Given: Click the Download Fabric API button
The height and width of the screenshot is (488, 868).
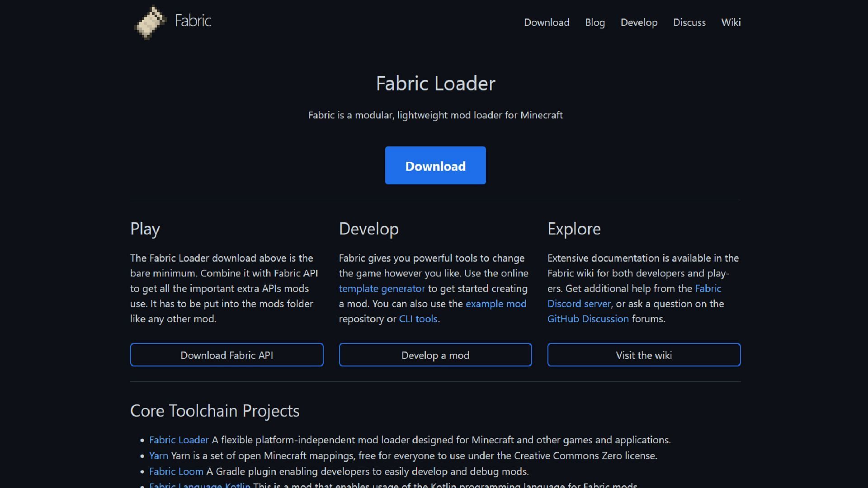Looking at the screenshot, I should [226, 355].
